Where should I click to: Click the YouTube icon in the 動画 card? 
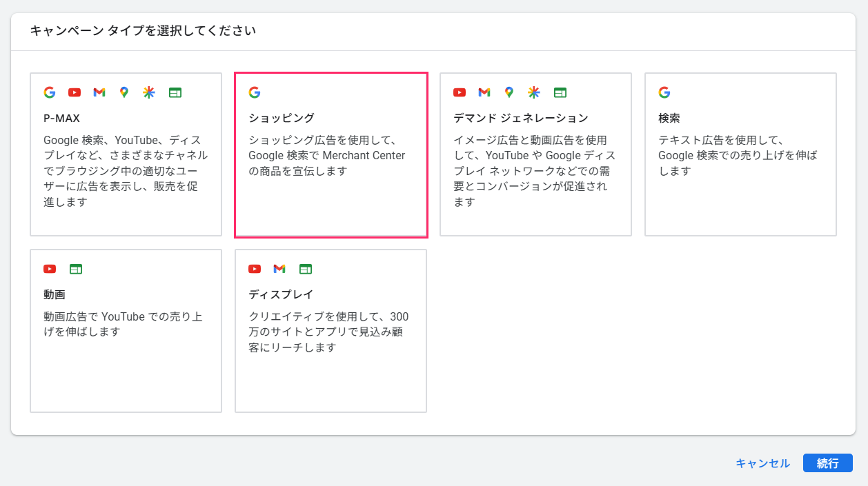pyautogui.click(x=50, y=269)
